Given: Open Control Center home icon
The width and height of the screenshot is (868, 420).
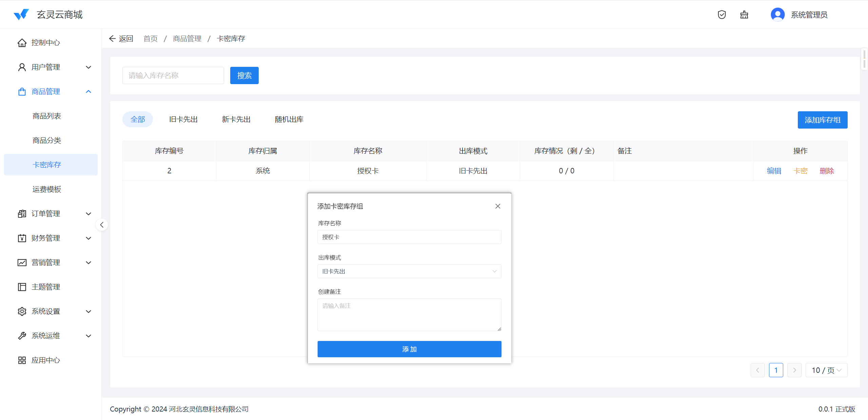Looking at the screenshot, I should point(22,43).
